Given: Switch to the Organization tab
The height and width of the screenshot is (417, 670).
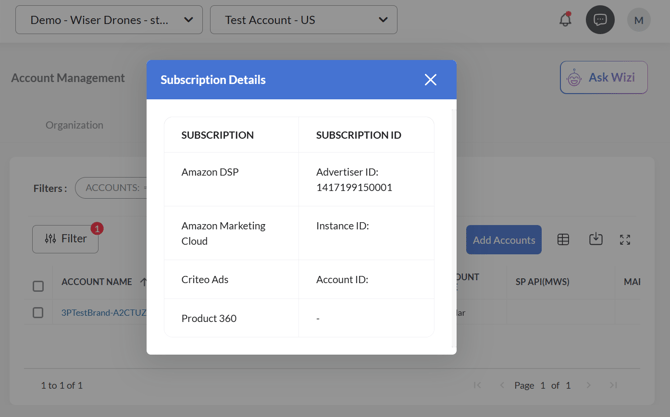Looking at the screenshot, I should click(74, 125).
